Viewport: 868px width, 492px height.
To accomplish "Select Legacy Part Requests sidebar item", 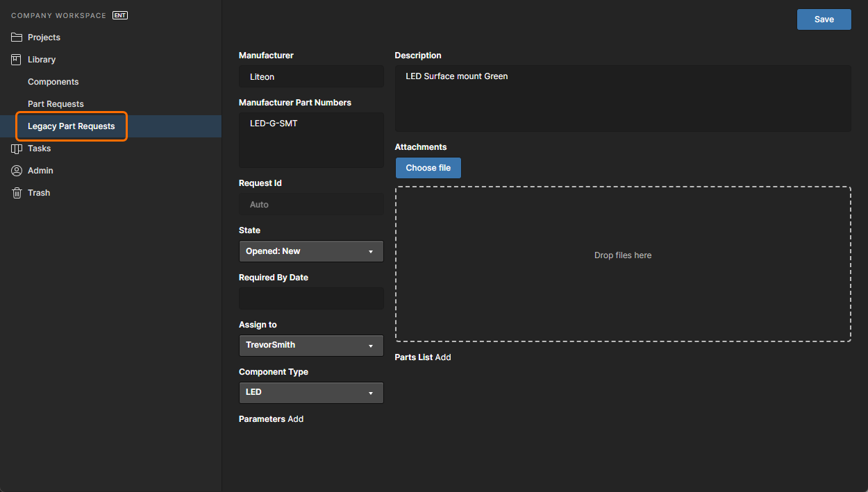I will tap(72, 126).
